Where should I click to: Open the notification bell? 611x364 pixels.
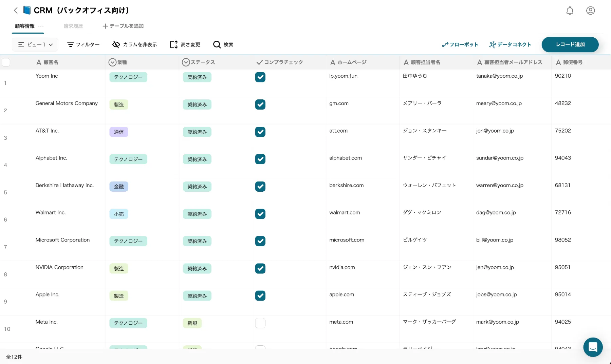[x=570, y=10]
